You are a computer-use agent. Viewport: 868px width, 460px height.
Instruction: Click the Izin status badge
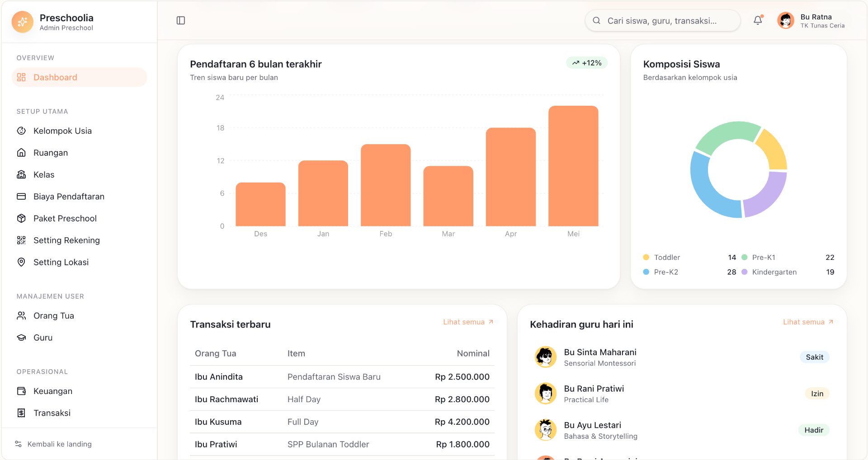coord(817,394)
